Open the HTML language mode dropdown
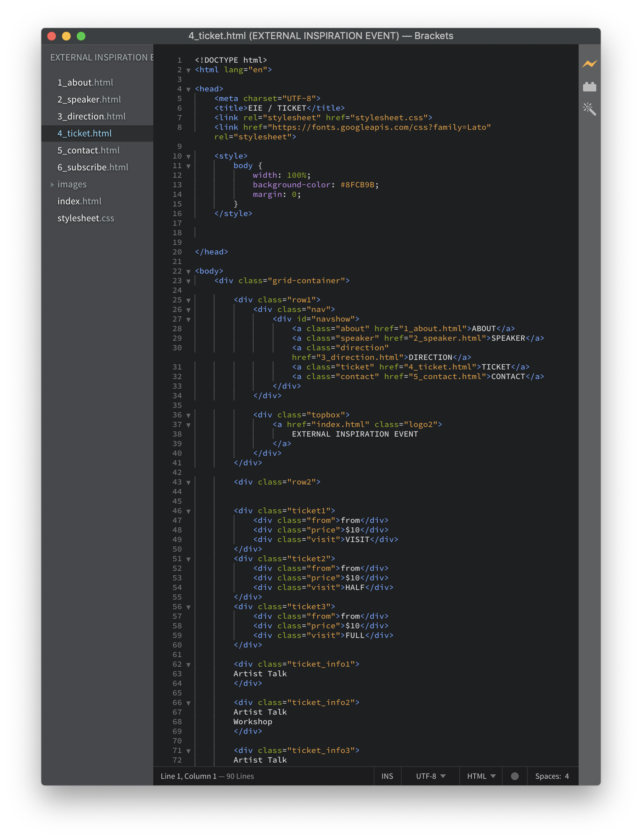The image size is (642, 840). pos(481,776)
